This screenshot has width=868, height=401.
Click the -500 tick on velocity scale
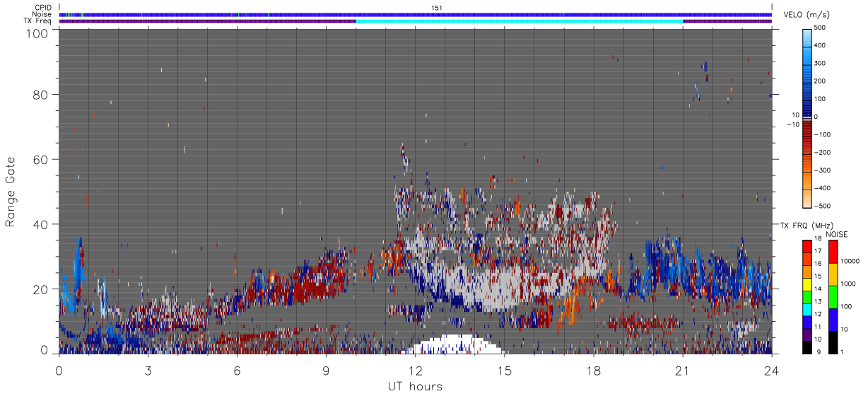[x=822, y=206]
